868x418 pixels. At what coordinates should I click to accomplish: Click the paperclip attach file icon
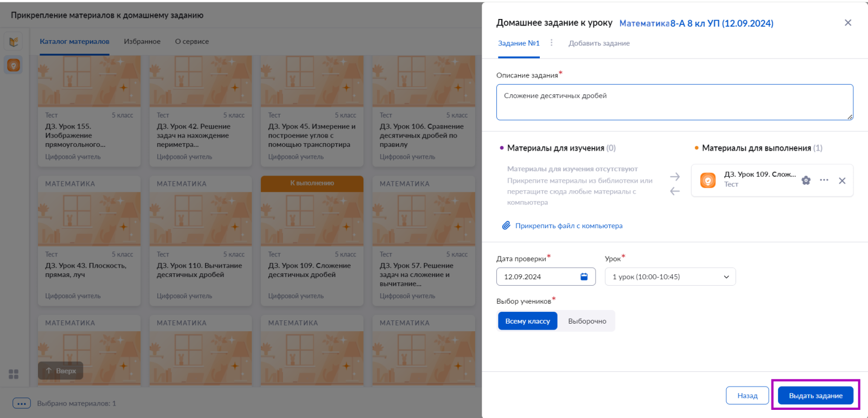tap(506, 226)
